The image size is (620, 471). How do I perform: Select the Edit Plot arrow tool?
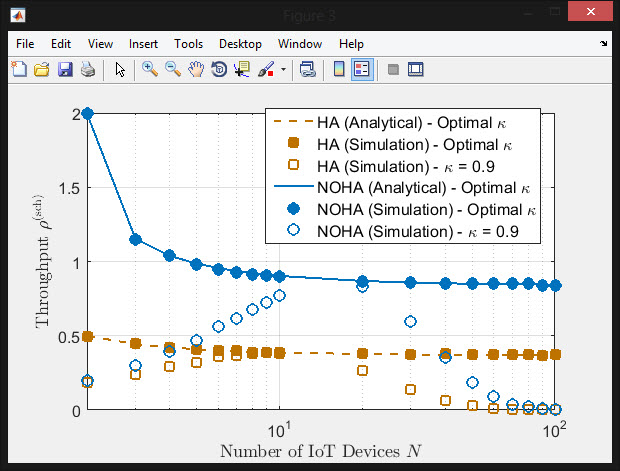[x=120, y=70]
